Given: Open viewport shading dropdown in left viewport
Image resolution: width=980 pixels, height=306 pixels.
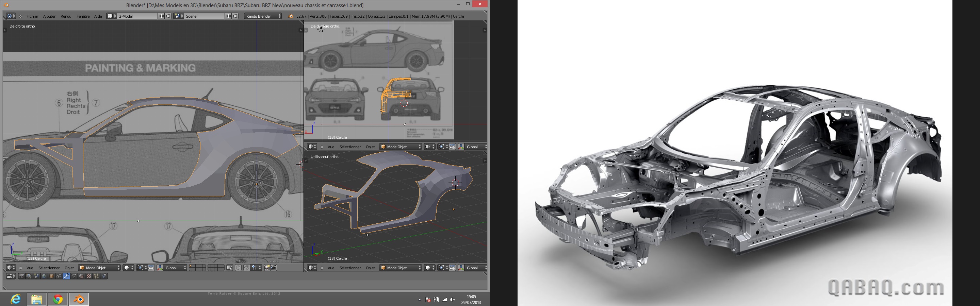Looking at the screenshot, I should point(129,268).
